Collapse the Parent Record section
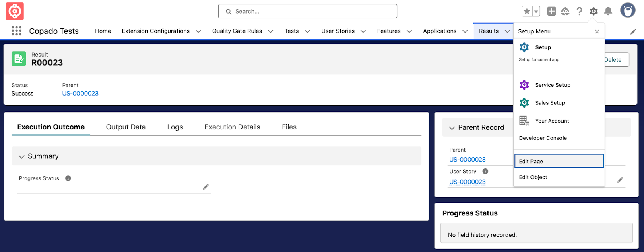Viewport: 644px width, 252px height. pyautogui.click(x=452, y=128)
